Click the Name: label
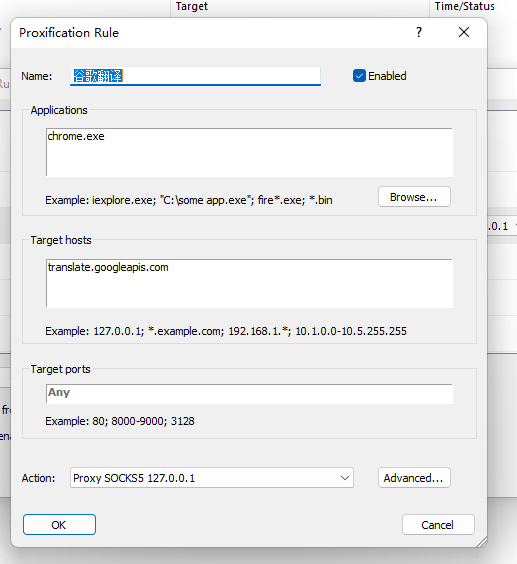Viewport: 517px width, 564px height. click(x=36, y=76)
